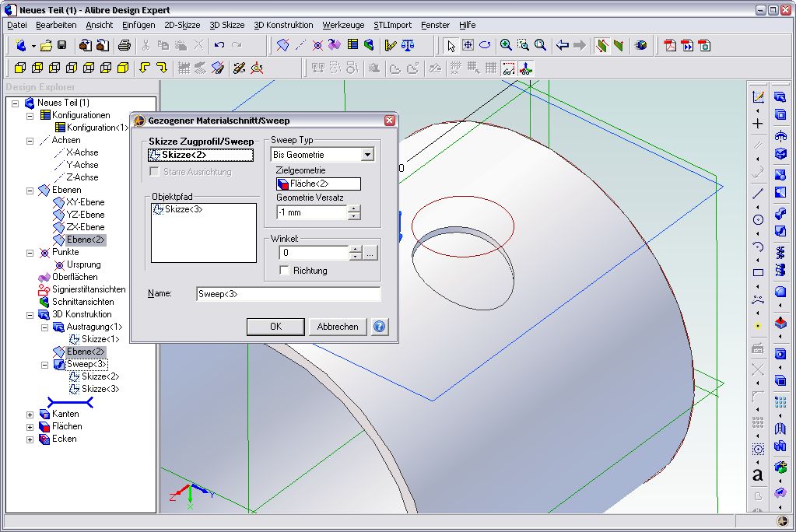Click the rotate view ellipse icon
Viewport: 796px width, 532px height.
[485, 45]
